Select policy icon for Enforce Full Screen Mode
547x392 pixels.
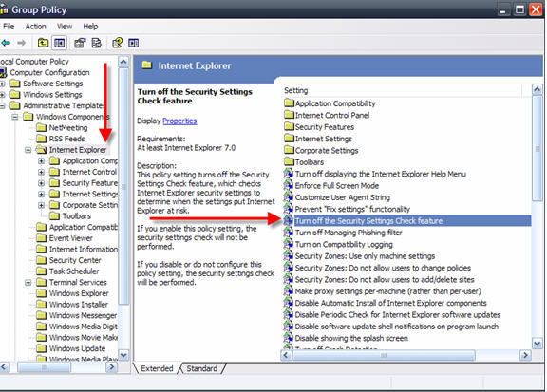click(288, 185)
